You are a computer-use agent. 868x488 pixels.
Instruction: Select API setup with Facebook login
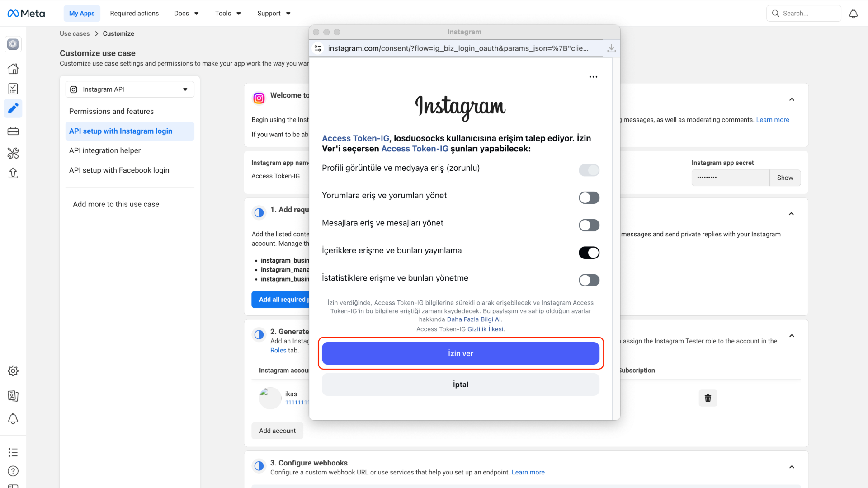click(x=130, y=170)
